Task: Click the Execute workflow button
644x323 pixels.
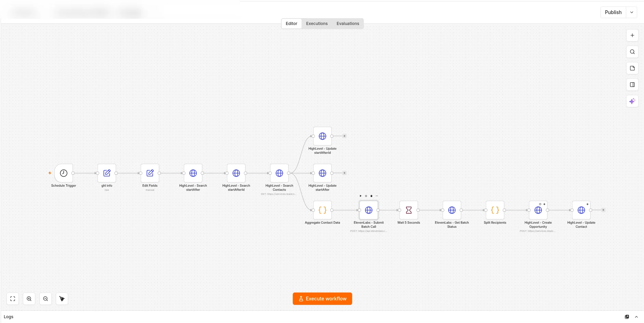Action: point(323,299)
